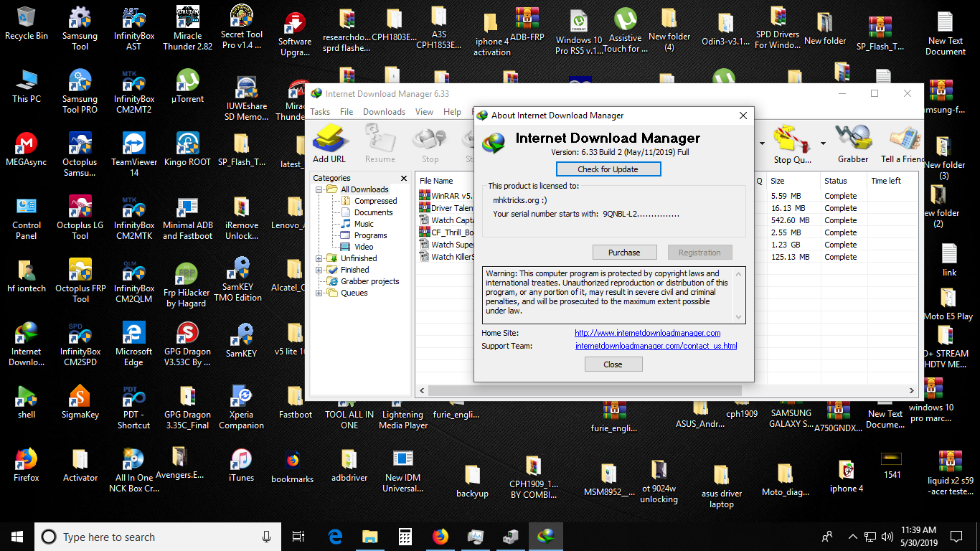Click the 1.23 GB size cell

tap(785, 245)
